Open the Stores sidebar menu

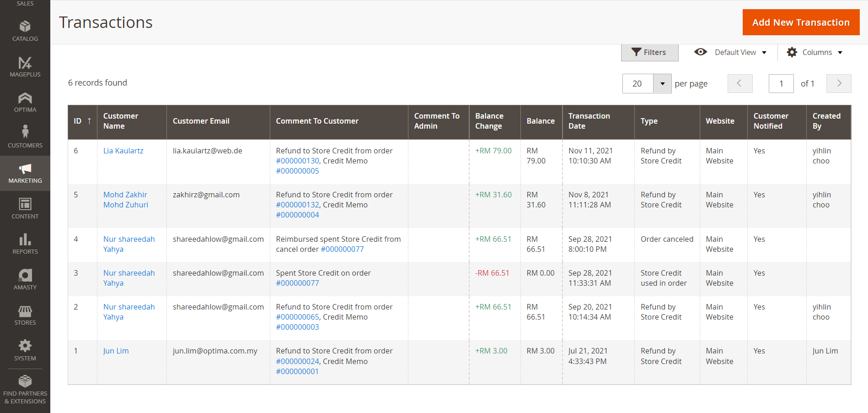pos(25,315)
